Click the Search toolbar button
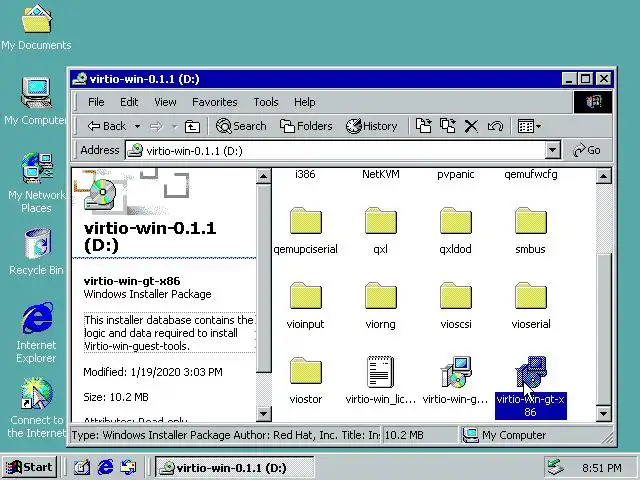 point(241,126)
